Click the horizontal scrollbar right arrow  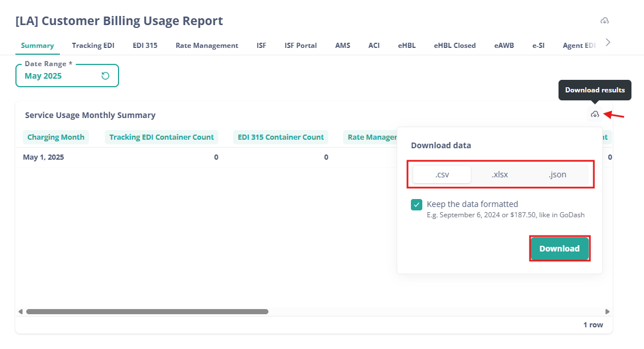click(608, 311)
